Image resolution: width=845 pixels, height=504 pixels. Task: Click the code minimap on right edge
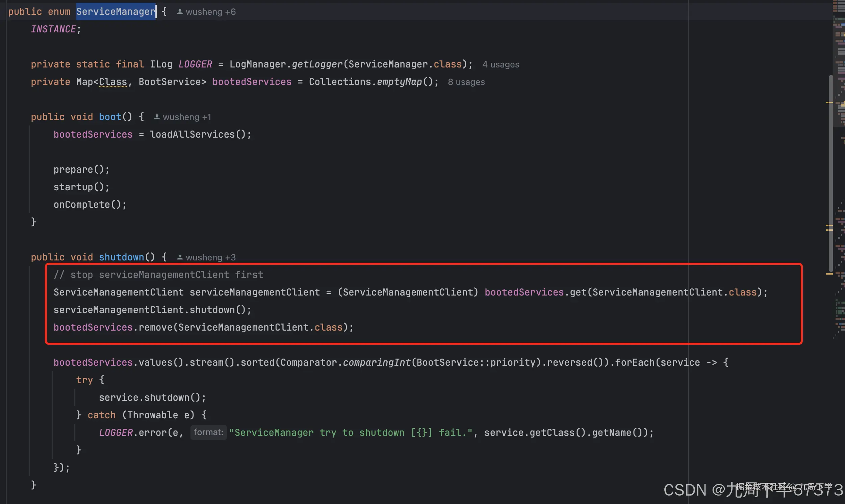[840, 136]
